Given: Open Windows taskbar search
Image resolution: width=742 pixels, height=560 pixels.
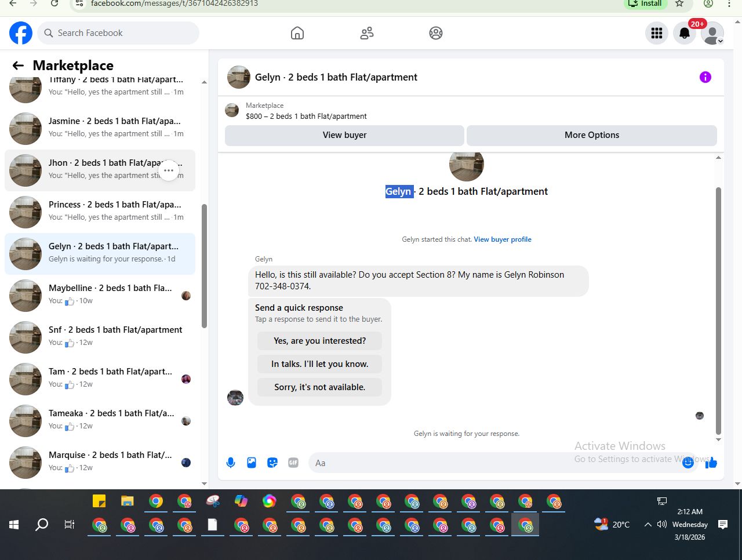Looking at the screenshot, I should pos(42,525).
